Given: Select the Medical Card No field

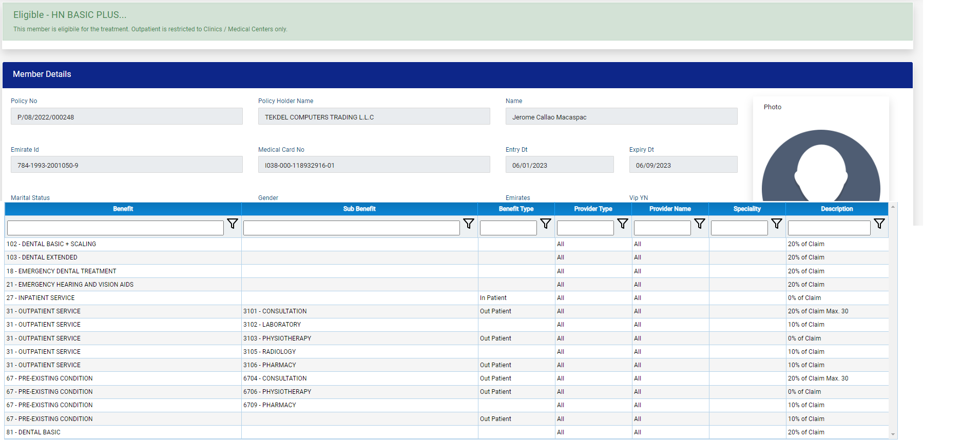Looking at the screenshot, I should 374,165.
